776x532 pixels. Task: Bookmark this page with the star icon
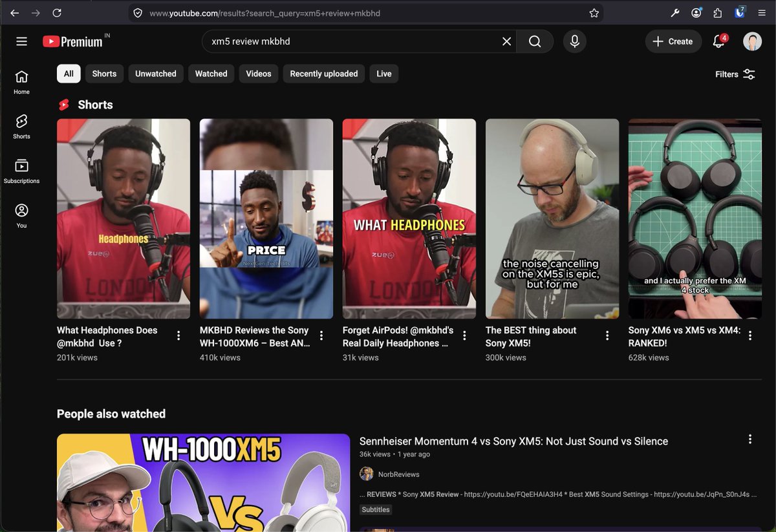coord(594,13)
